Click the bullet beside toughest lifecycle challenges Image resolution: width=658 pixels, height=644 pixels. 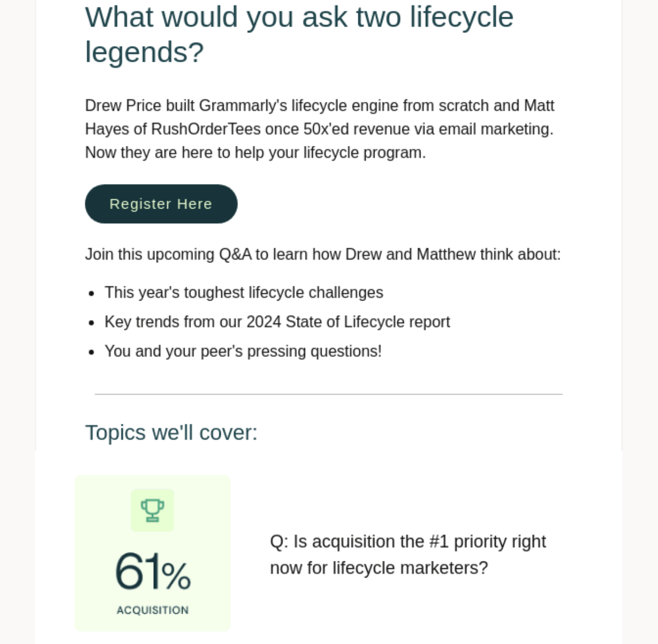[x=92, y=293]
